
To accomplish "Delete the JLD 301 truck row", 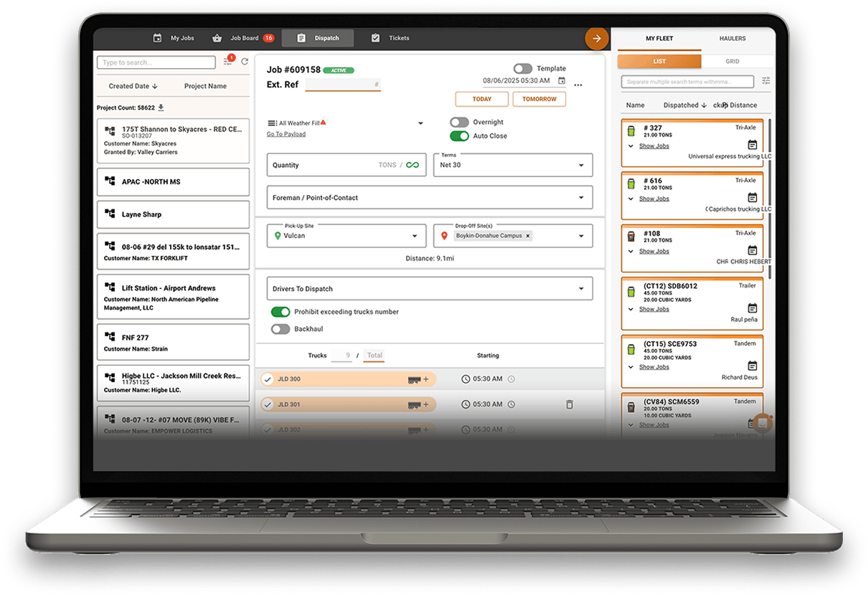I will click(570, 404).
